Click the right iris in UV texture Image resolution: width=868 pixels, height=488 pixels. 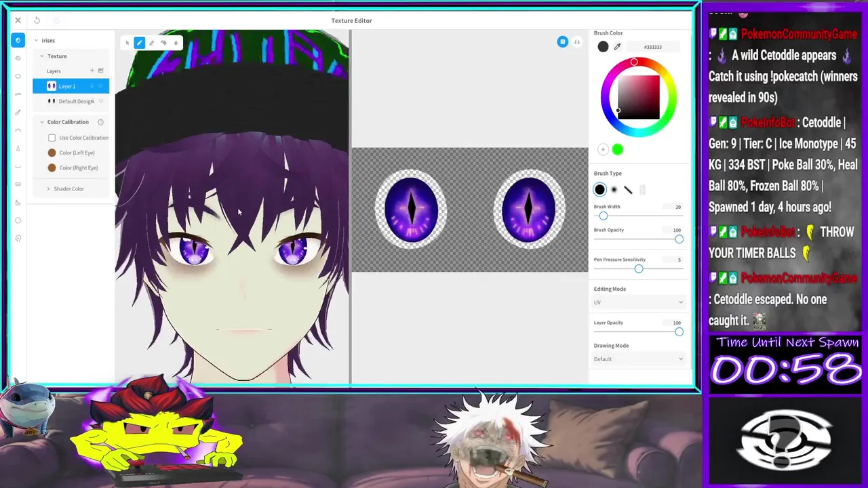click(529, 209)
